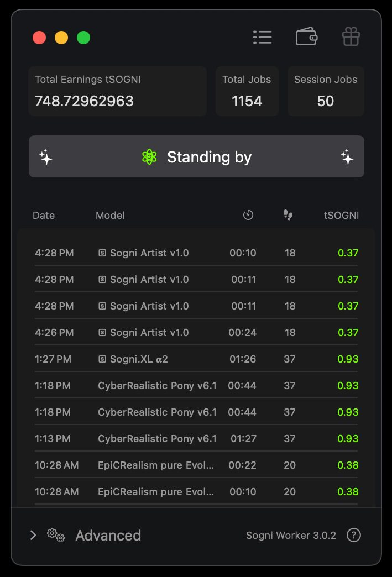Click the footsteps column header icon
The height and width of the screenshot is (577, 392).
coord(288,215)
